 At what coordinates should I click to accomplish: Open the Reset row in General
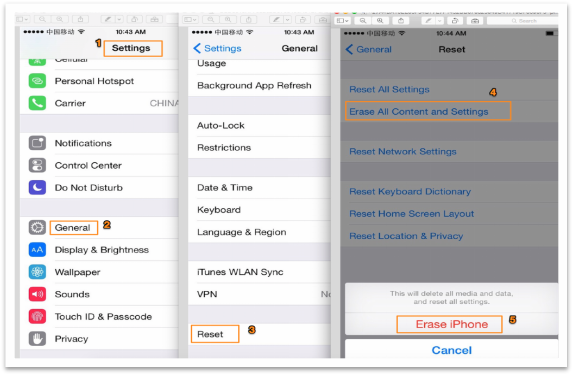(259, 334)
